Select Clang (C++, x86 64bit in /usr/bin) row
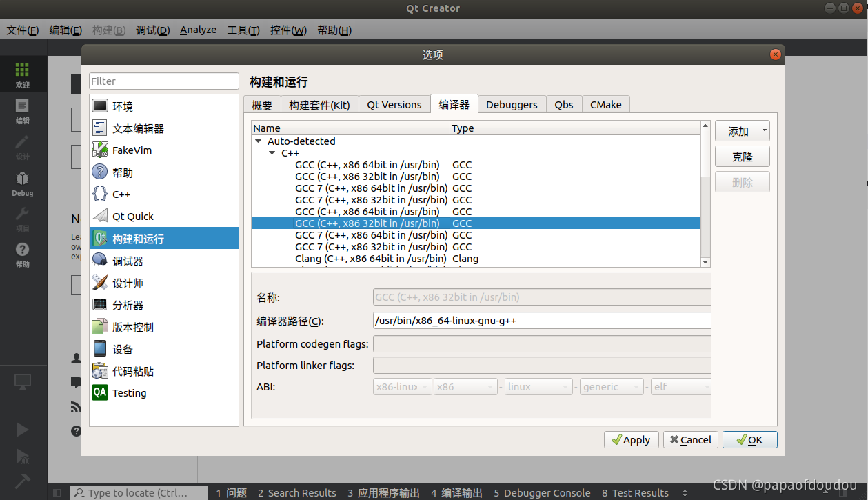The width and height of the screenshot is (868, 500). pyautogui.click(x=476, y=259)
